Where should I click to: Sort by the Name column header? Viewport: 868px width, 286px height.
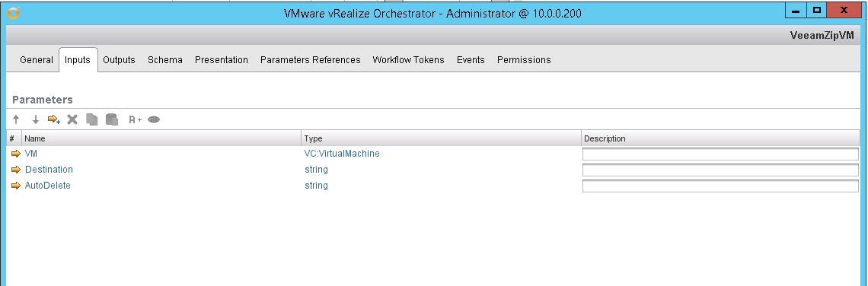coord(161,138)
